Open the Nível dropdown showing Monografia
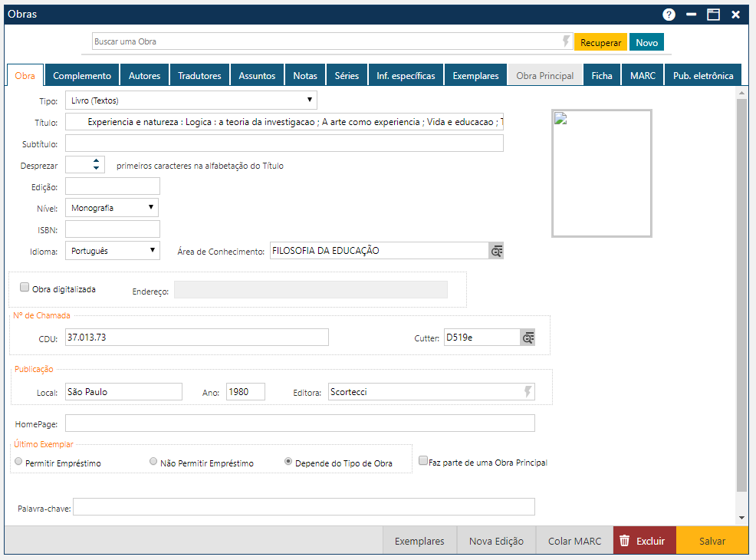Screen dimensions: 756x560 click(x=151, y=207)
